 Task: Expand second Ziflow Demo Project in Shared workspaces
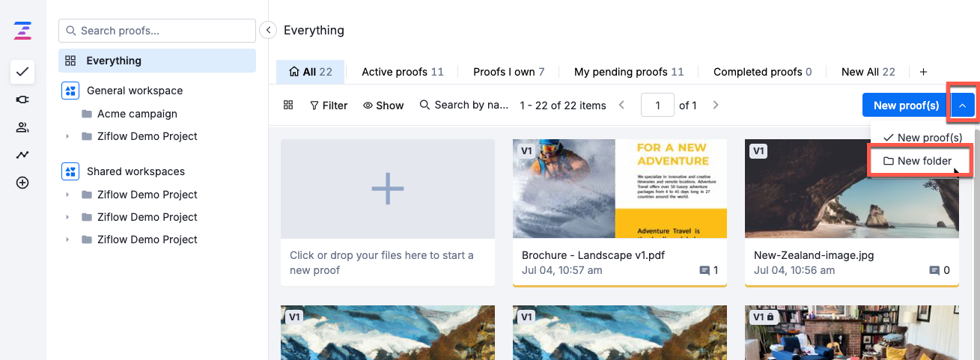[x=67, y=217]
